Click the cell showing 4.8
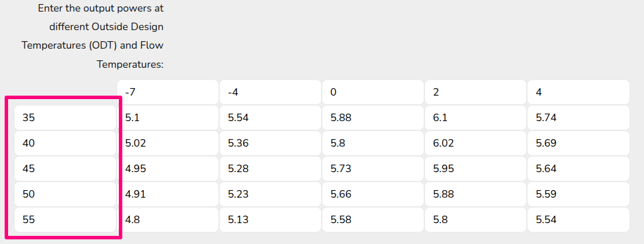 pos(168,220)
